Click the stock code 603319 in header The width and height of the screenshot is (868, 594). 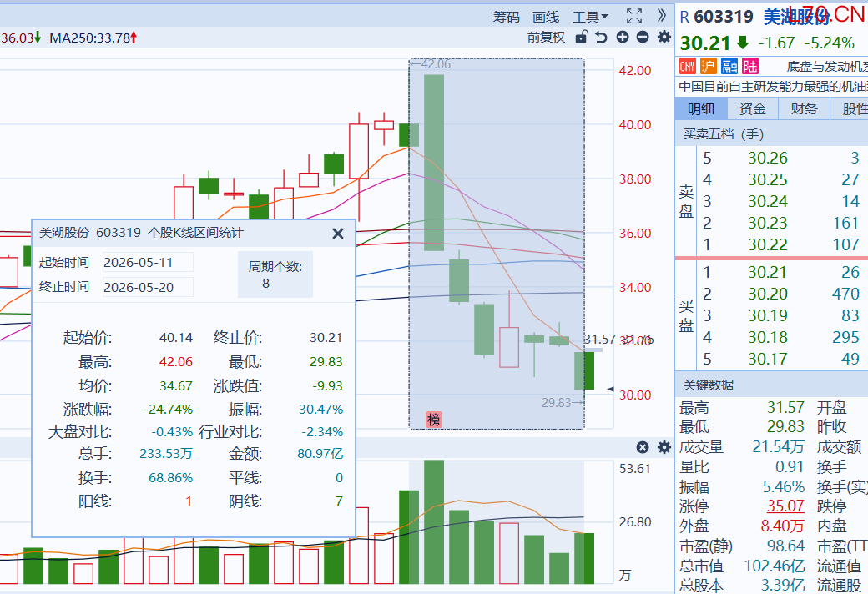724,17
